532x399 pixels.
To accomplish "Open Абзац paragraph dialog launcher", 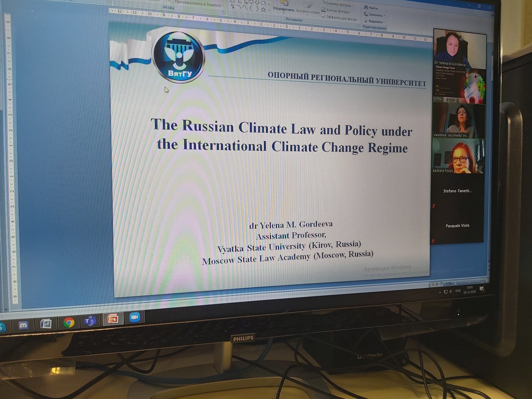I will (x=223, y=12).
